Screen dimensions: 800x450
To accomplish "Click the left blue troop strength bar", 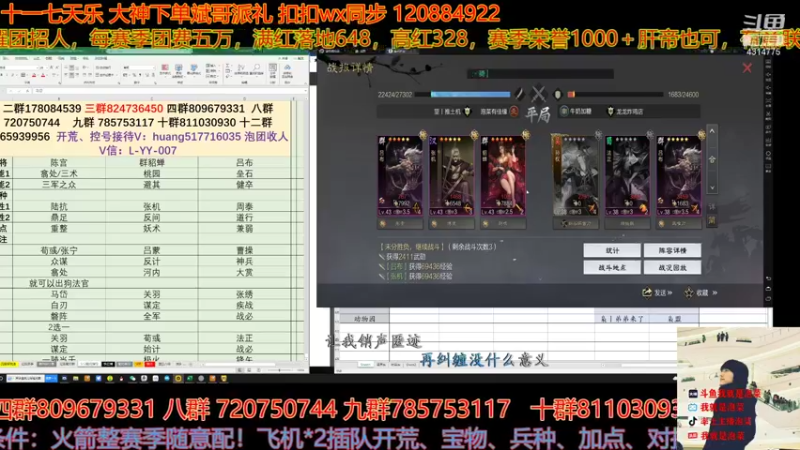I will [x=470, y=94].
